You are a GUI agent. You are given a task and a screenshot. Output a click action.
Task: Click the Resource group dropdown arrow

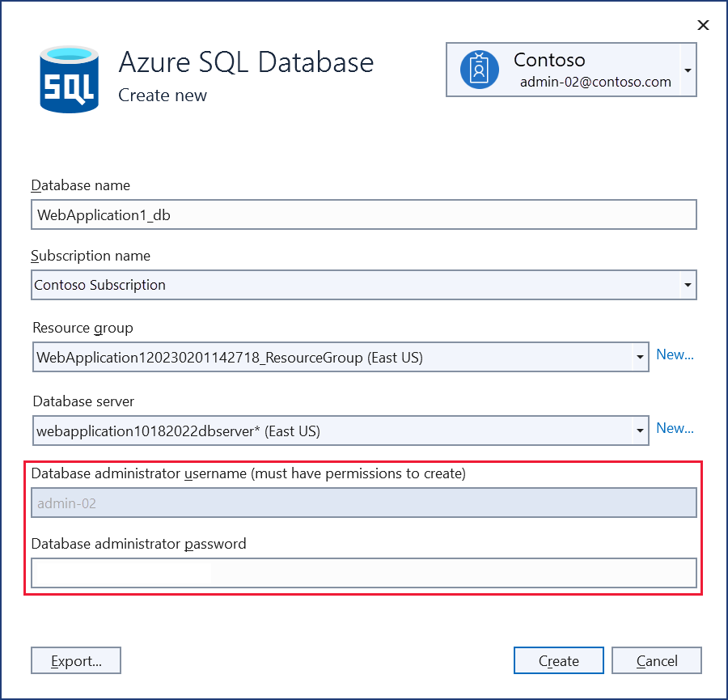point(639,356)
